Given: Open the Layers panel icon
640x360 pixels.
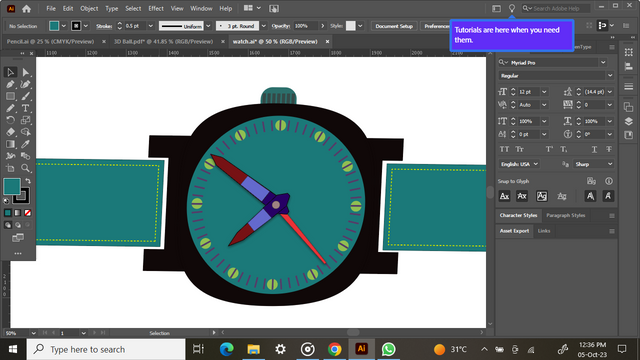Looking at the screenshot, I should [629, 121].
